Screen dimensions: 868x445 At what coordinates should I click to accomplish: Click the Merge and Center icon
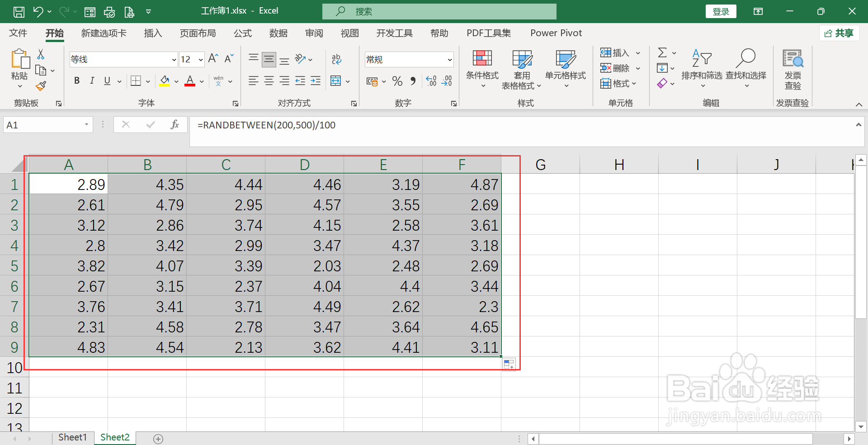click(x=336, y=81)
